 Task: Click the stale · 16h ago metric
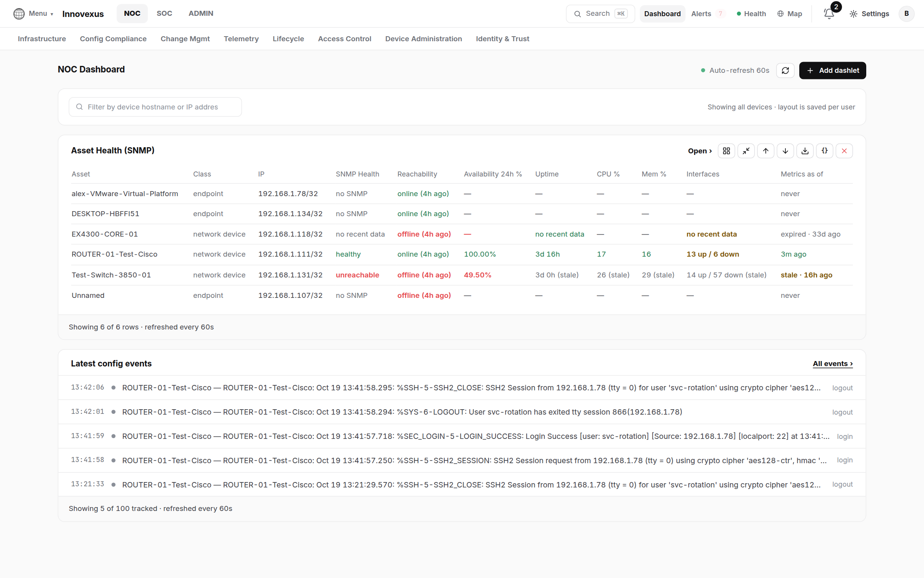(x=807, y=275)
